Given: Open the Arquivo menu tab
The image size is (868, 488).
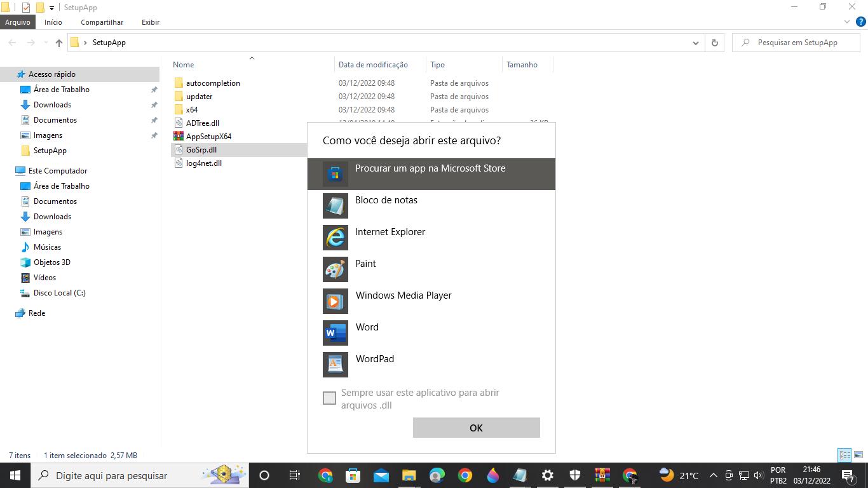Looking at the screenshot, I should pyautogui.click(x=18, y=22).
